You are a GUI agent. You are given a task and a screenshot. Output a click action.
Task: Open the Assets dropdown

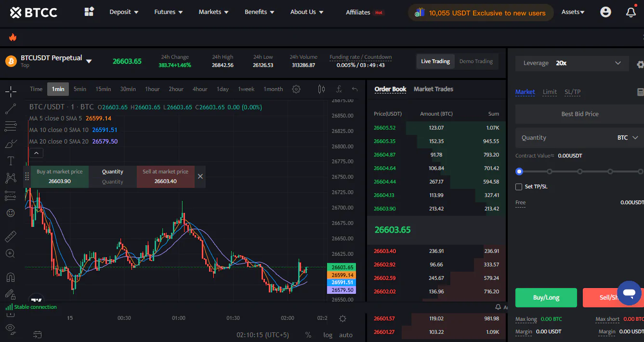[573, 12]
